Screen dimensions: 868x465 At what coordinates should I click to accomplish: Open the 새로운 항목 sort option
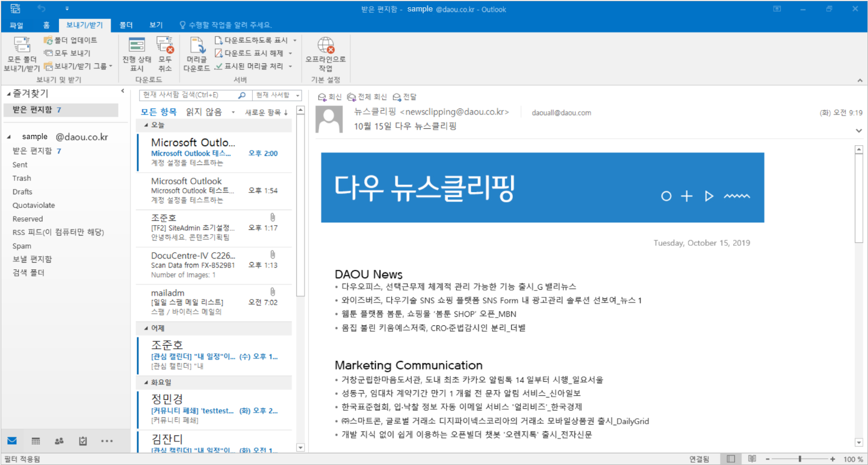(x=267, y=113)
